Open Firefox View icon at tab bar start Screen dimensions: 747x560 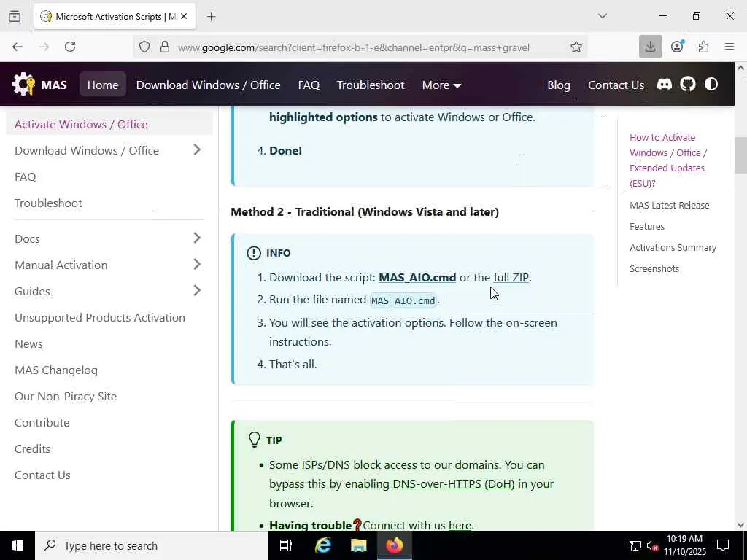pyautogui.click(x=15, y=16)
